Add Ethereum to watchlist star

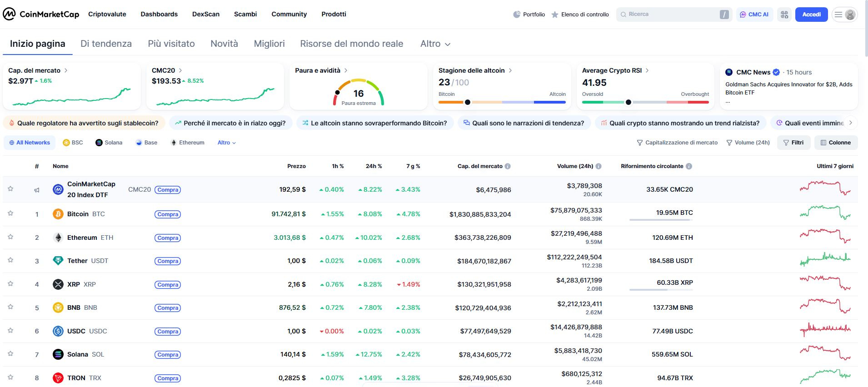pos(10,237)
